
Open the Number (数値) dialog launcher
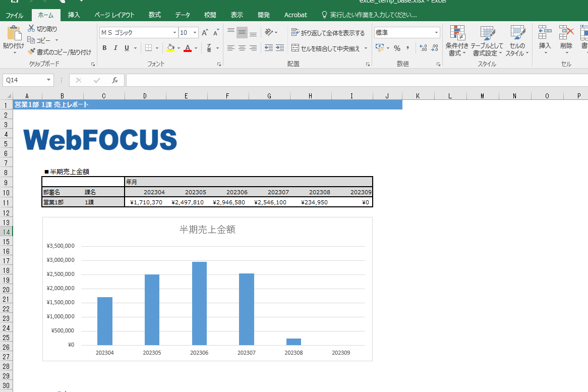(x=438, y=65)
